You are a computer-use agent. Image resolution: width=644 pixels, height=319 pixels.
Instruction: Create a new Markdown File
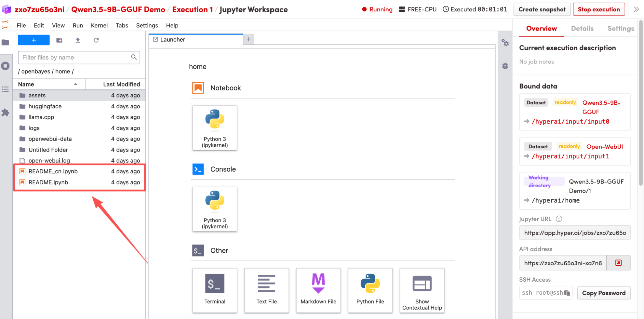point(318,290)
